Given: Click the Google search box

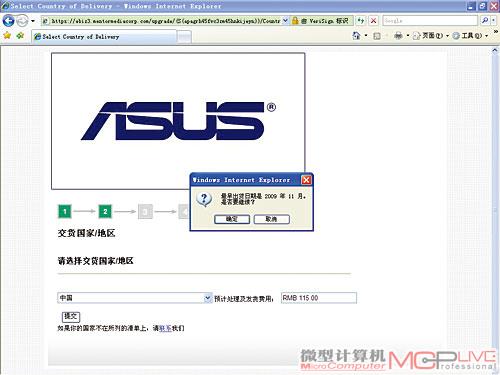Looking at the screenshot, I should tap(430, 21).
